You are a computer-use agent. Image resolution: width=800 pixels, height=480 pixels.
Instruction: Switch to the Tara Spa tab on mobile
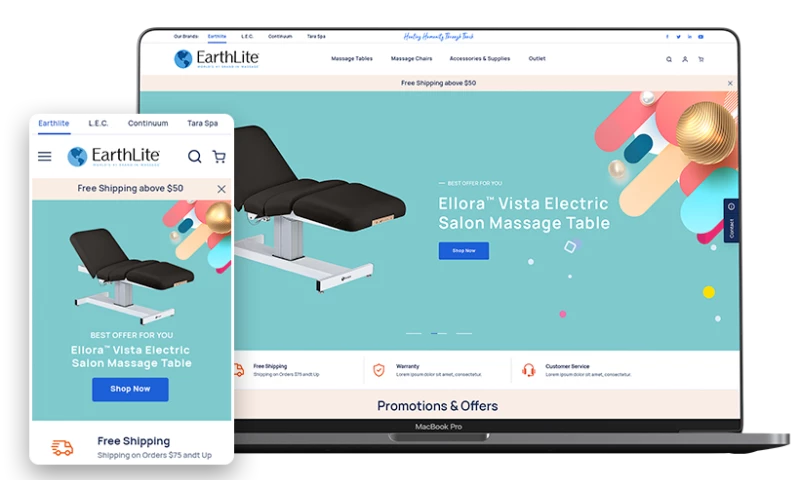pos(203,123)
